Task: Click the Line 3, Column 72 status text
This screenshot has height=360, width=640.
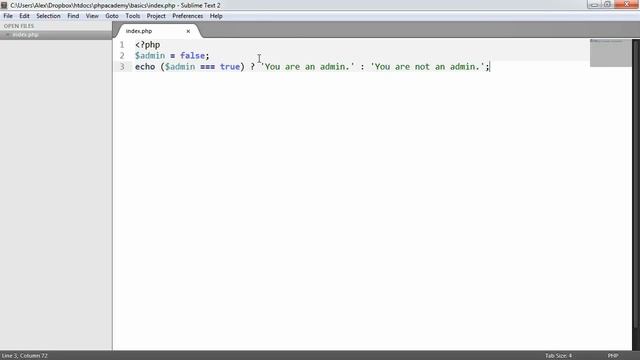Action: (24, 356)
